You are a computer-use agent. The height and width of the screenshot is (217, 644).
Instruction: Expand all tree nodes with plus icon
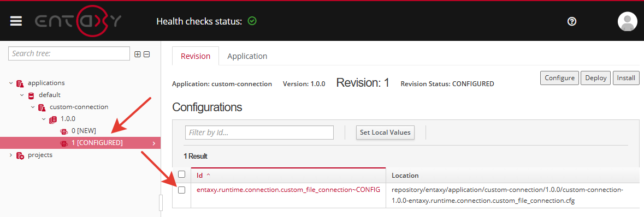pos(138,54)
